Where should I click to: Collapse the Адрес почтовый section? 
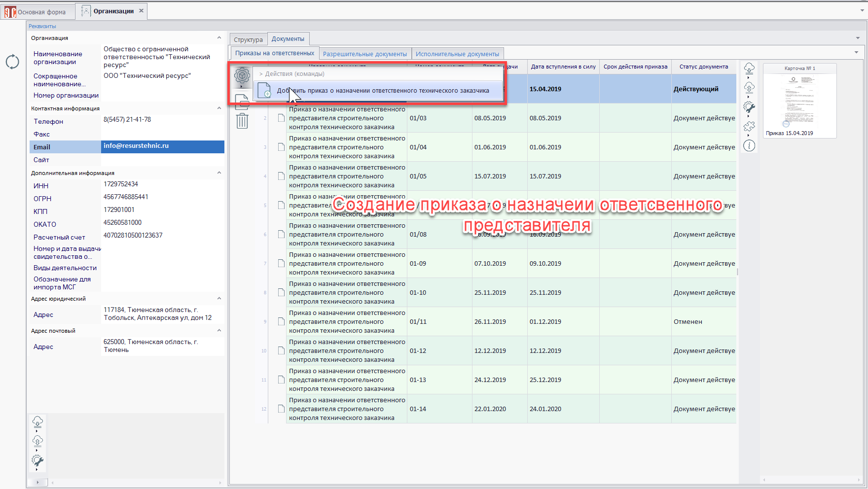(x=219, y=331)
